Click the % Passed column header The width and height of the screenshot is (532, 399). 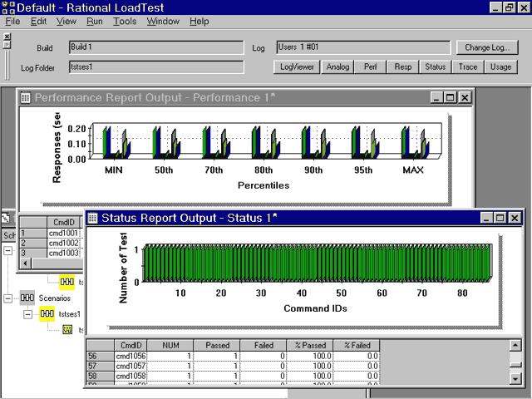[x=310, y=346]
